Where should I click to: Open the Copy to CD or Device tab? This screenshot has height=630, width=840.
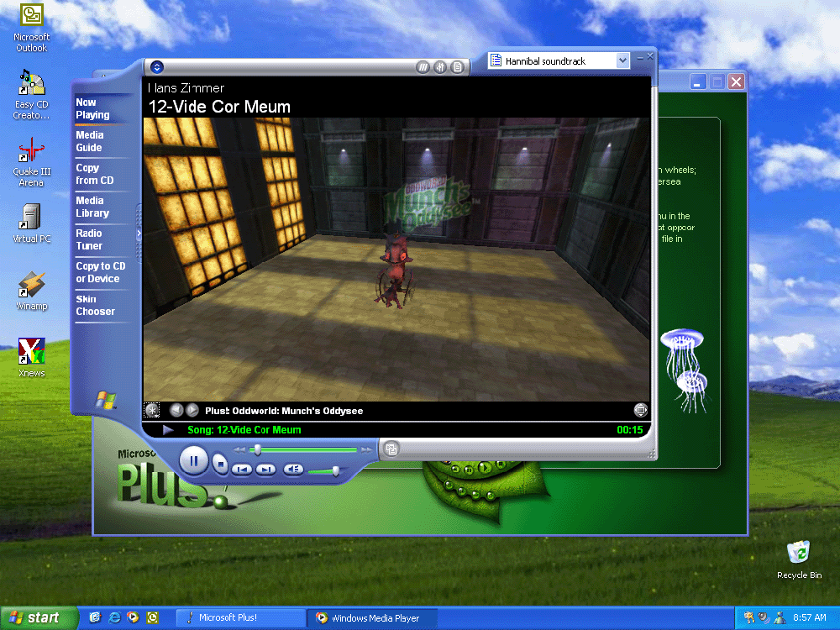[100, 272]
